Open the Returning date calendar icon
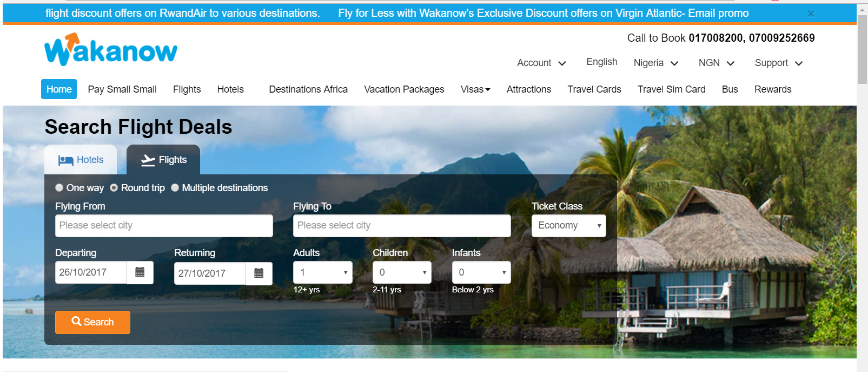The width and height of the screenshot is (868, 372). pos(259,273)
